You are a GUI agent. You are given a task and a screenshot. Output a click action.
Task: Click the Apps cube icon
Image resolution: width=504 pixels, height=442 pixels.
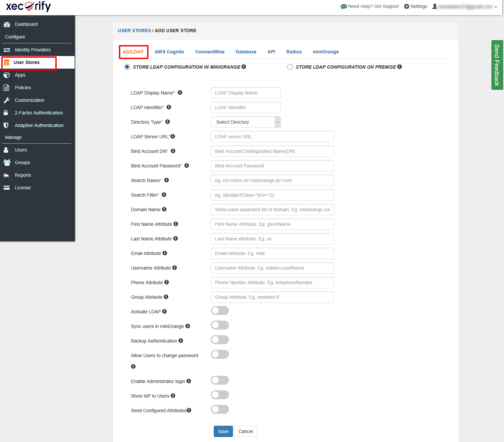(7, 75)
